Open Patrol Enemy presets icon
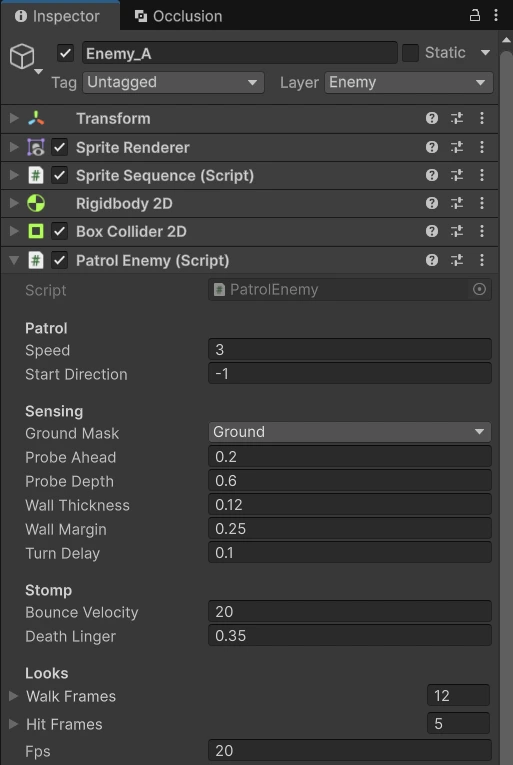Image resolution: width=513 pixels, height=765 pixels. pyautogui.click(x=457, y=260)
